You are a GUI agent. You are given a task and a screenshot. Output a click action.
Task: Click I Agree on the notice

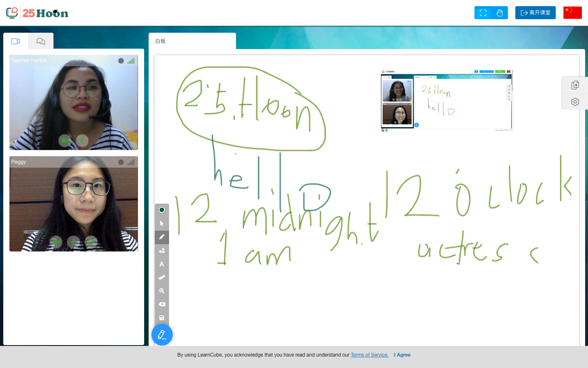click(x=402, y=355)
